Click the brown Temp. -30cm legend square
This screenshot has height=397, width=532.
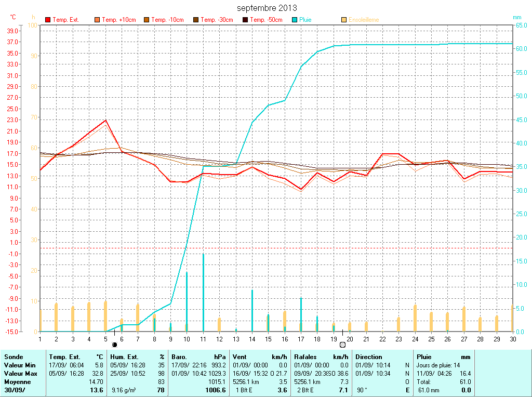point(196,20)
